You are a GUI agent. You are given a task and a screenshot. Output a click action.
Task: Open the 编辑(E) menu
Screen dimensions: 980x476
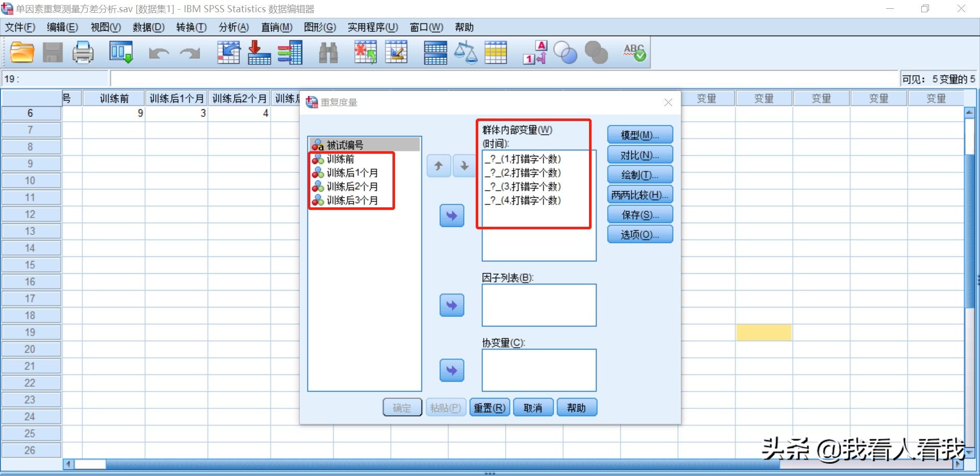(62, 28)
